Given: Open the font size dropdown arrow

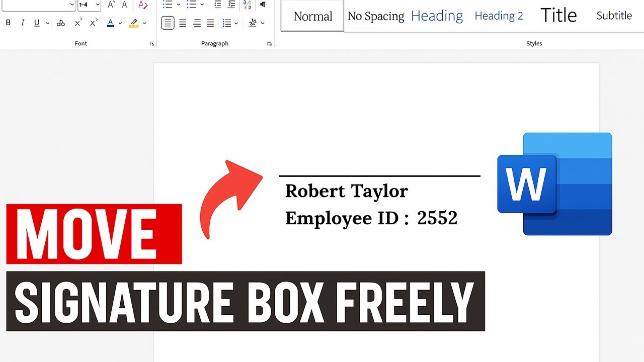Looking at the screenshot, I should (x=97, y=5).
